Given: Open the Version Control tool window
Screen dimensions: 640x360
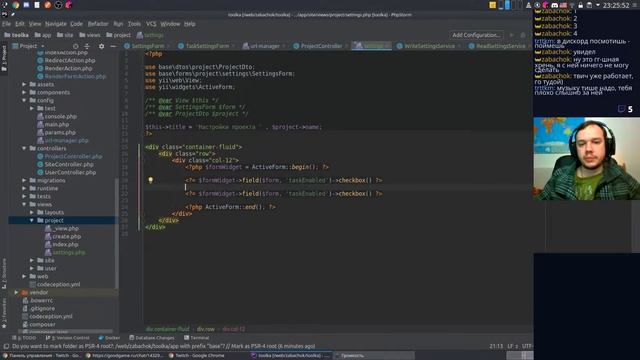Looking at the screenshot, I should tap(67, 338).
